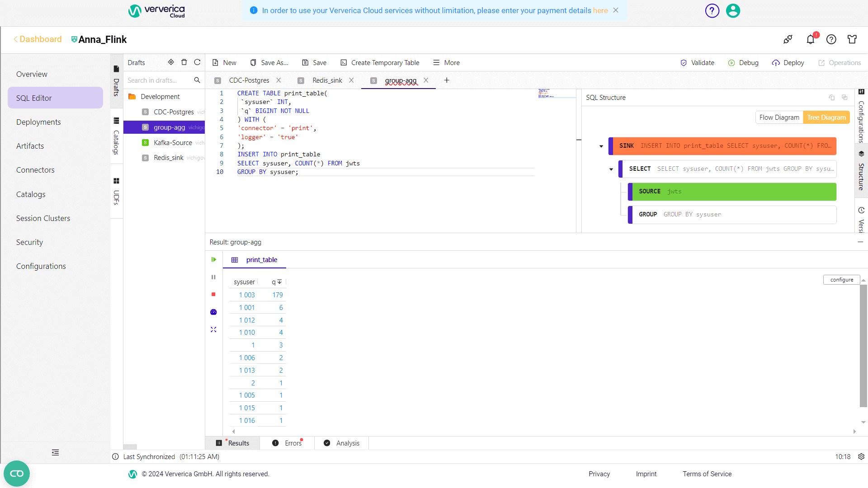The height and width of the screenshot is (488, 868).
Task: Open the chat support bubble
Action: 17,474
